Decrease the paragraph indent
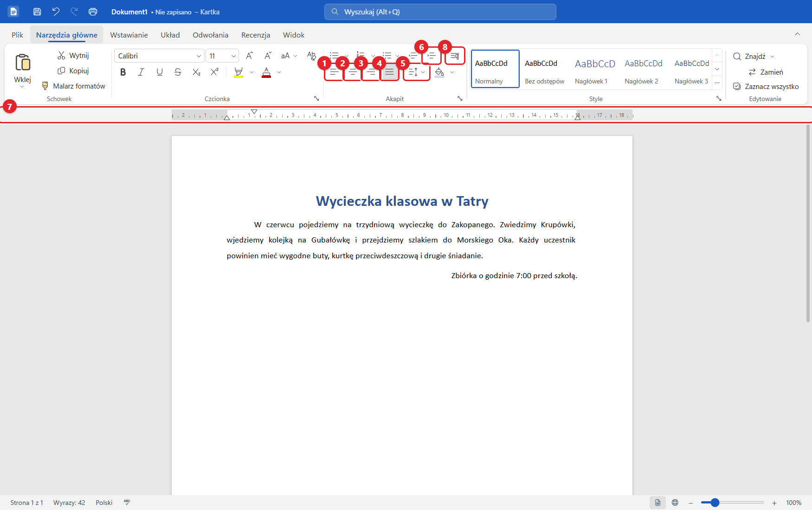The height and width of the screenshot is (510, 812). pos(413,56)
